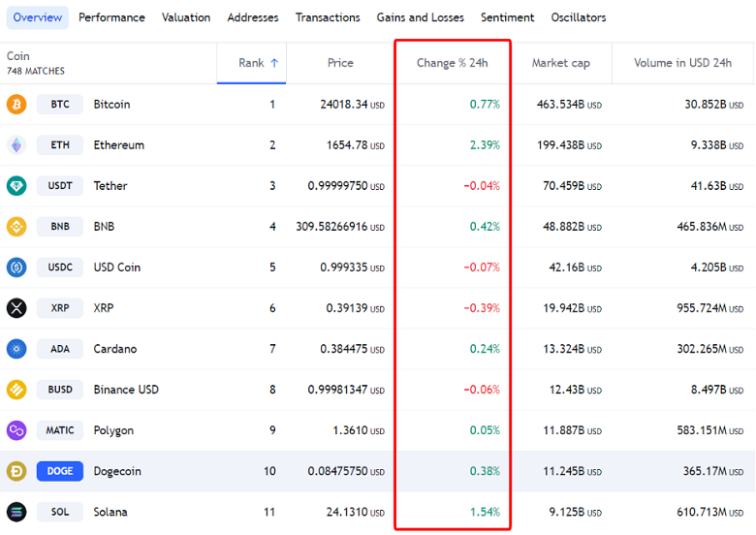Open the Dogecoin coin name
The width and height of the screenshot is (756, 535).
coord(117,471)
